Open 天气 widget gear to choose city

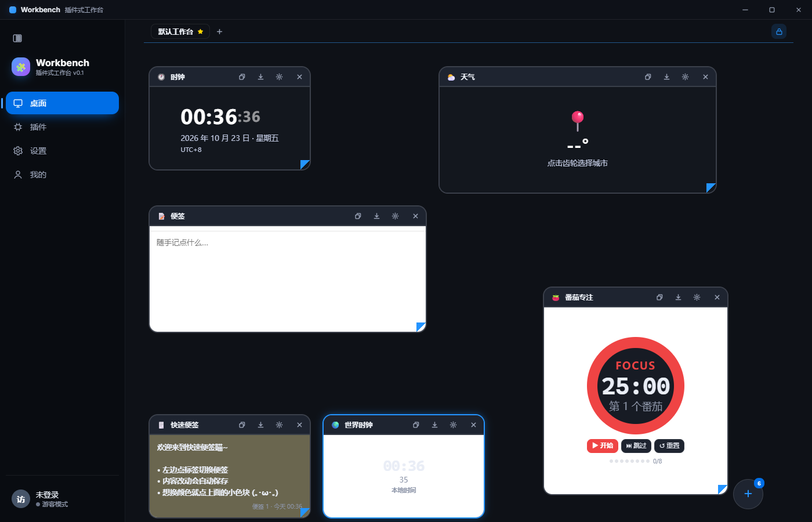point(685,77)
